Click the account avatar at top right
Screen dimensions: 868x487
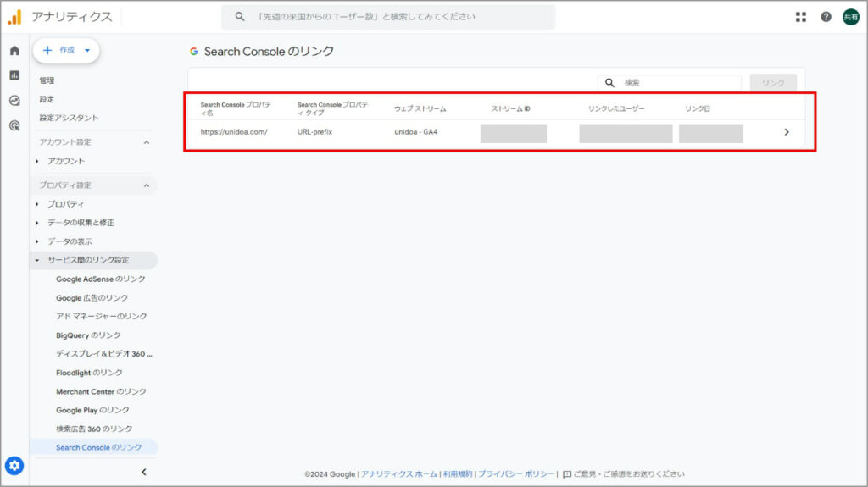851,17
